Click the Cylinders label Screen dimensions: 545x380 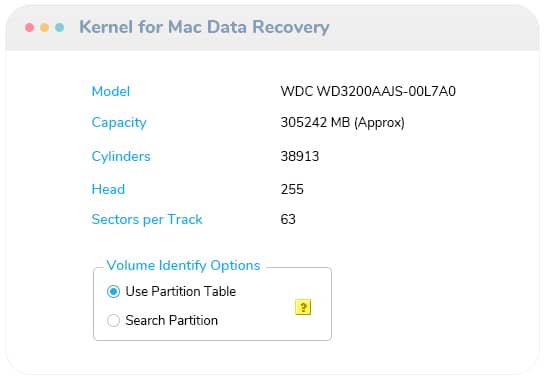pos(121,157)
